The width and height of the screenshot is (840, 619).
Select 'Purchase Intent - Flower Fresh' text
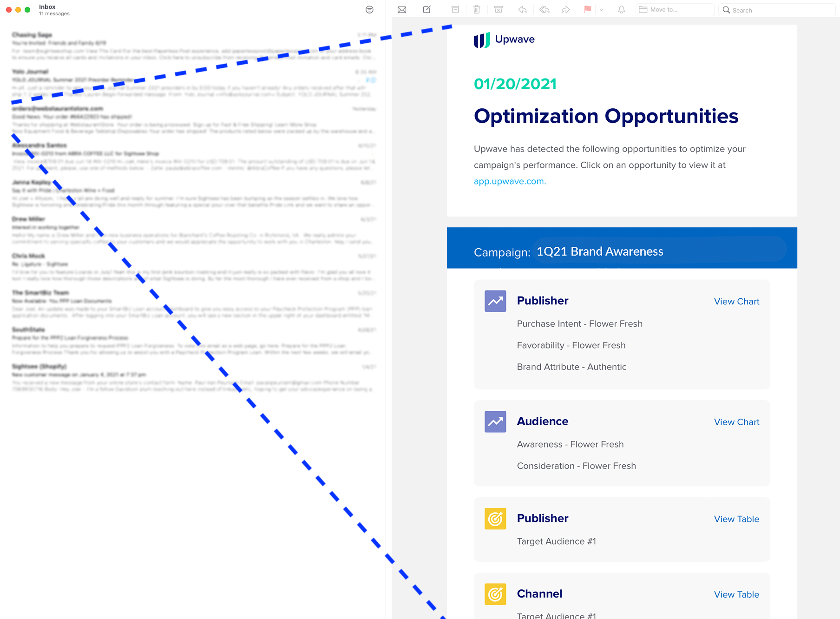point(580,324)
